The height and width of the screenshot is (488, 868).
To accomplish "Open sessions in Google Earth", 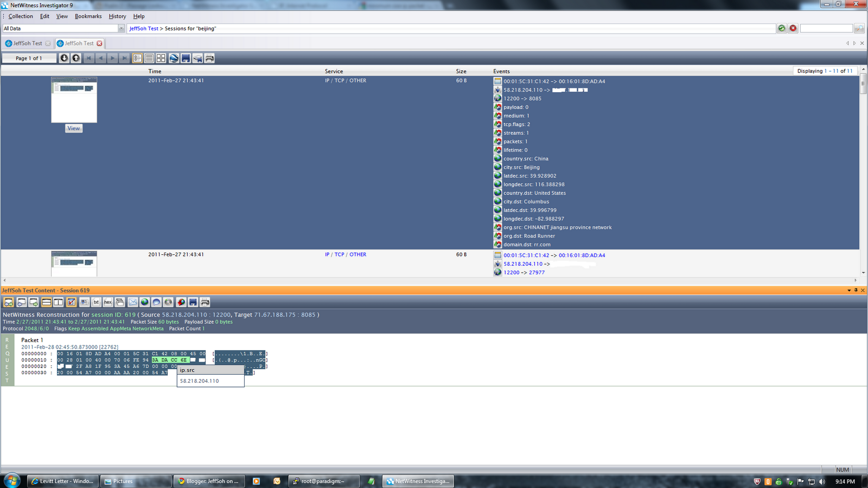I will pos(174,58).
